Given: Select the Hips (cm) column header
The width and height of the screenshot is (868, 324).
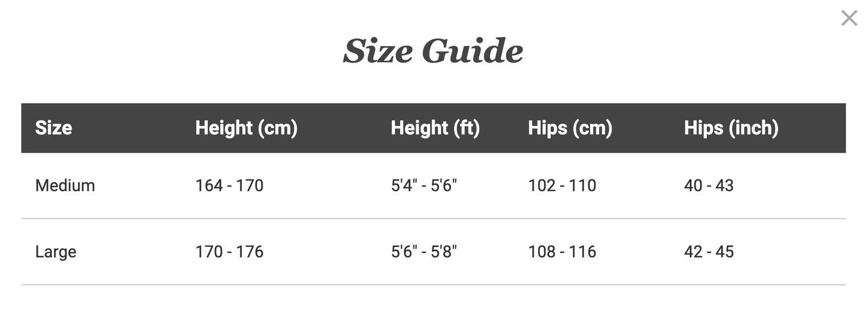Looking at the screenshot, I should (570, 128).
